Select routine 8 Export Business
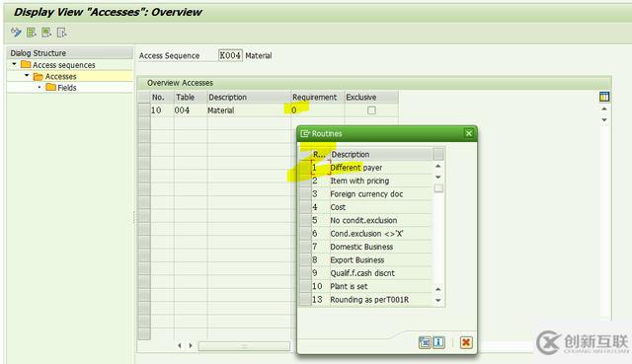Viewport: 632px width, 364px height. (x=357, y=259)
